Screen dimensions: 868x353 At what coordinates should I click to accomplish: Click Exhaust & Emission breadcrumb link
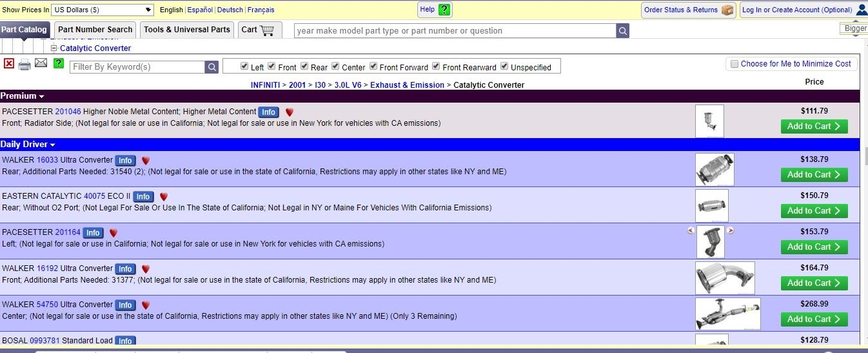407,85
